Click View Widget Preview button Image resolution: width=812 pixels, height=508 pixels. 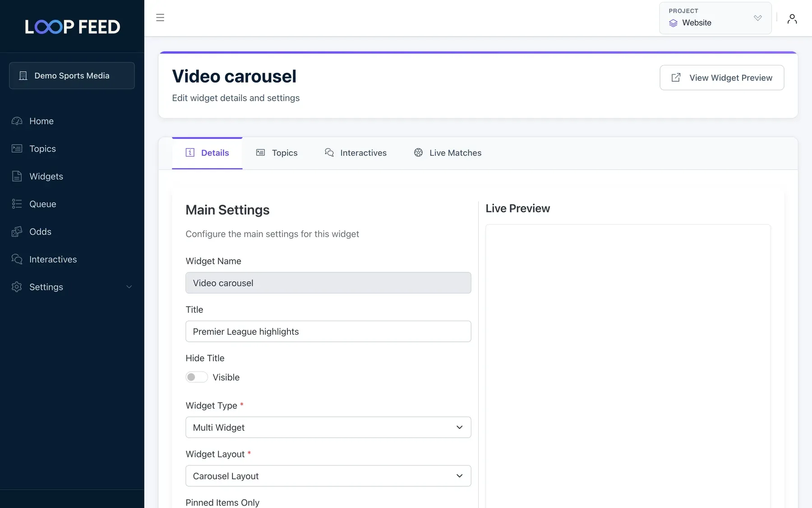click(x=722, y=78)
